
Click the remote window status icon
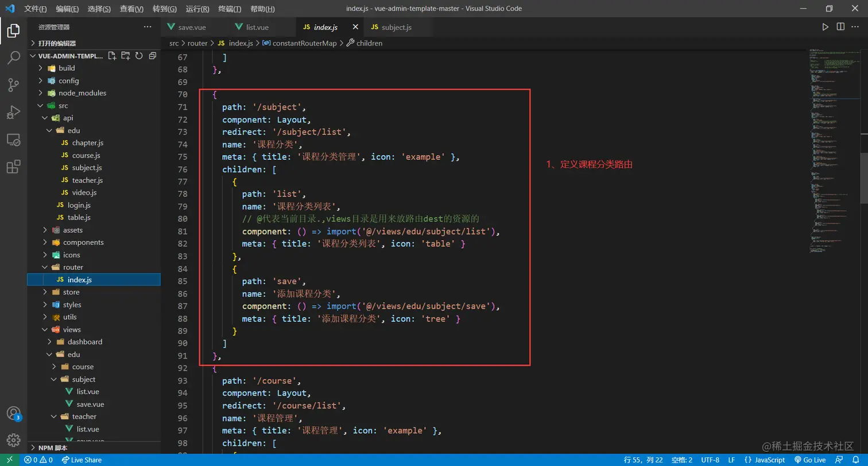[9, 460]
